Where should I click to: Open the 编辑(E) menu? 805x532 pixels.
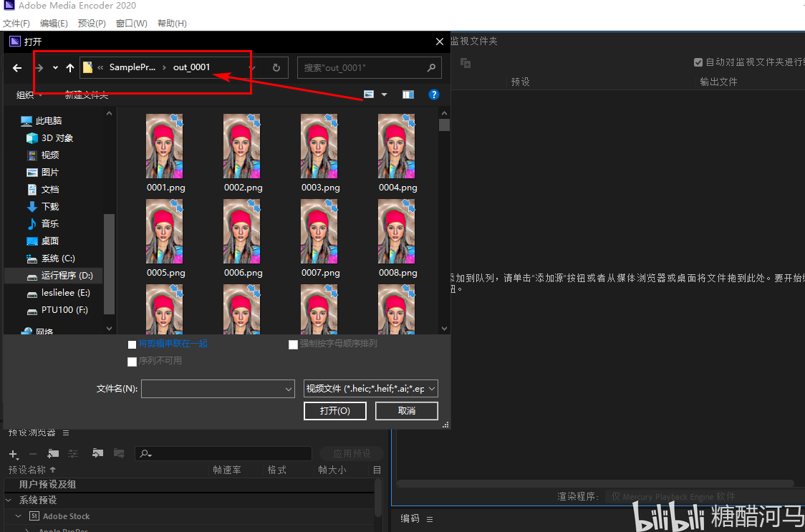54,24
